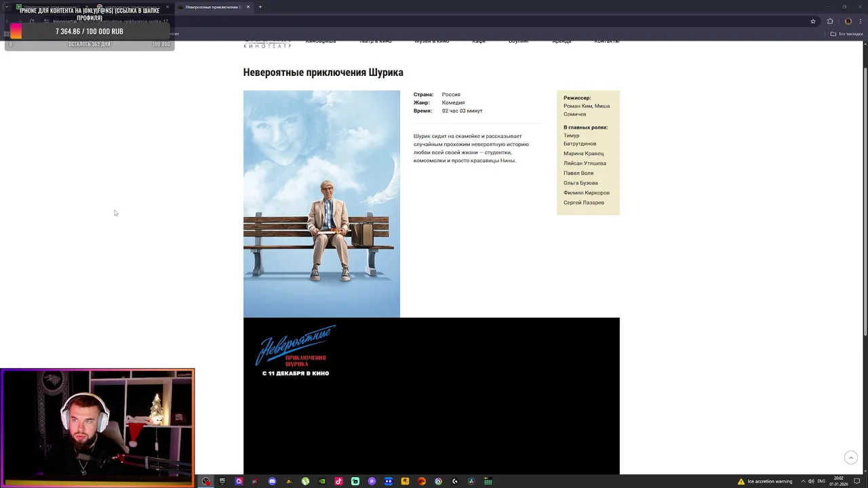This screenshot has width=868, height=488.
Task: Click the В главных ролях: label
Action: point(585,127)
